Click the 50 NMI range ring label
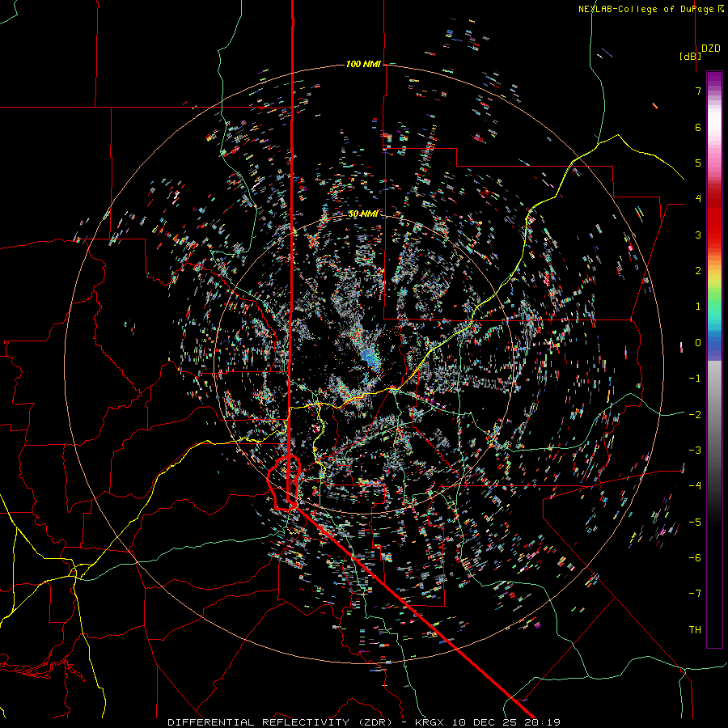Image resolution: width=728 pixels, height=728 pixels. pos(363,214)
